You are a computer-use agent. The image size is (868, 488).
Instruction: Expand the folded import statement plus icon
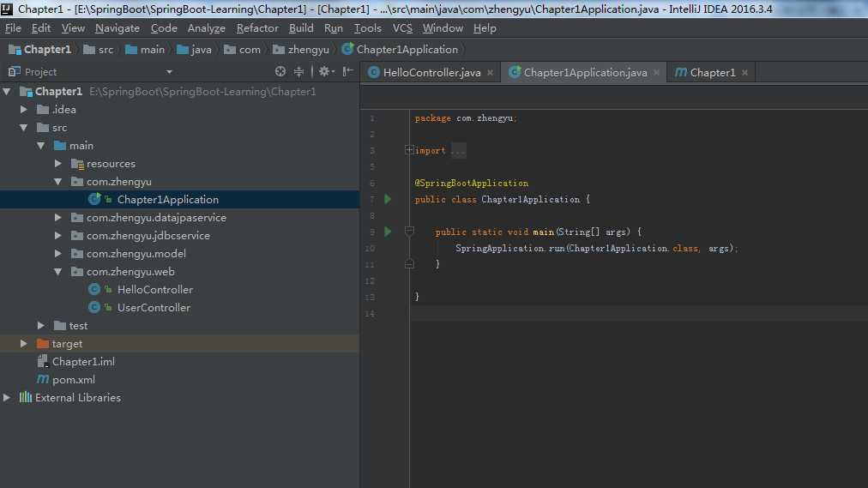(x=409, y=150)
